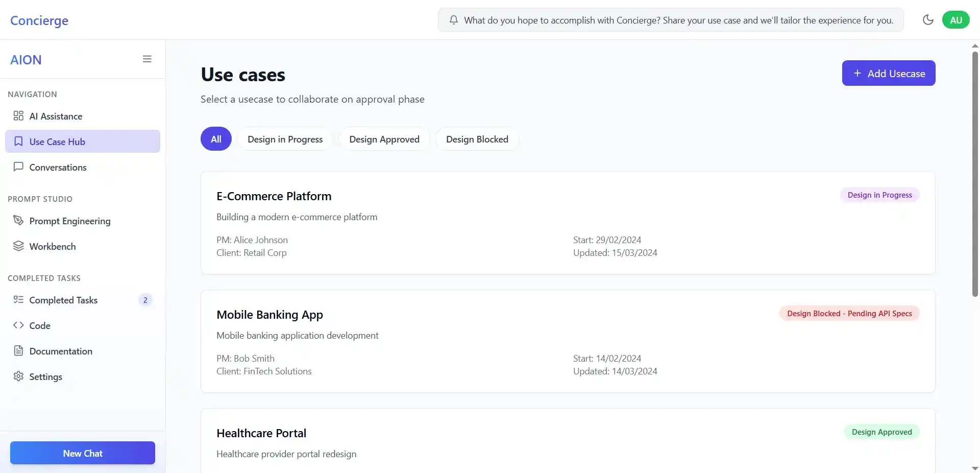Click the Code brackets icon
Viewport: 980px width, 473px height.
point(18,325)
